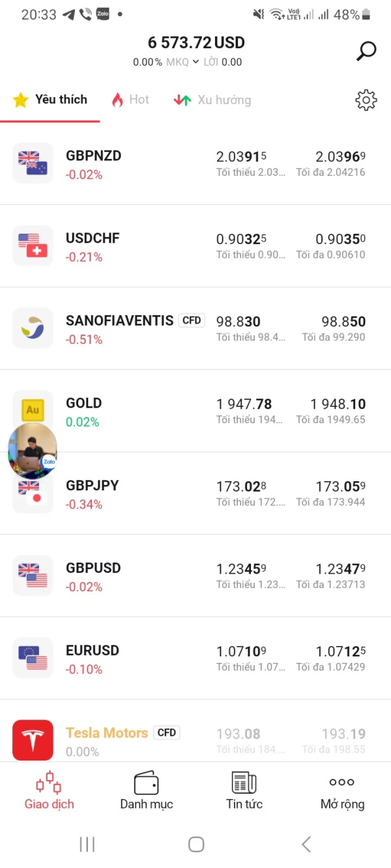This screenshot has height=868, width=391.
Task: Open Danh mục portfolio in bottom bar
Action: (147, 791)
